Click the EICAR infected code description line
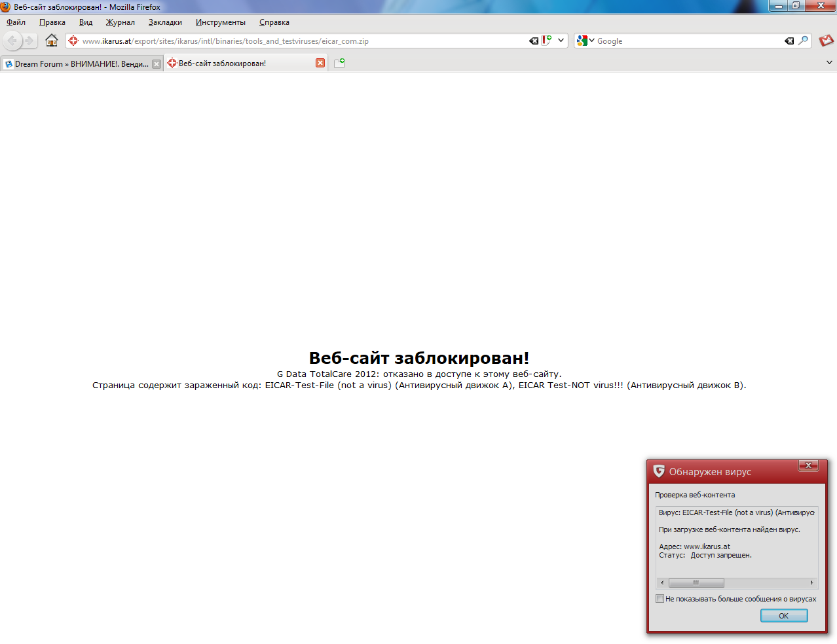The width and height of the screenshot is (837, 644). [419, 385]
